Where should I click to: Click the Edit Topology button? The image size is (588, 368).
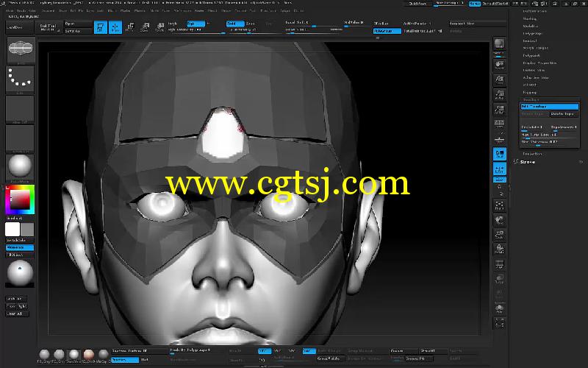(549, 107)
